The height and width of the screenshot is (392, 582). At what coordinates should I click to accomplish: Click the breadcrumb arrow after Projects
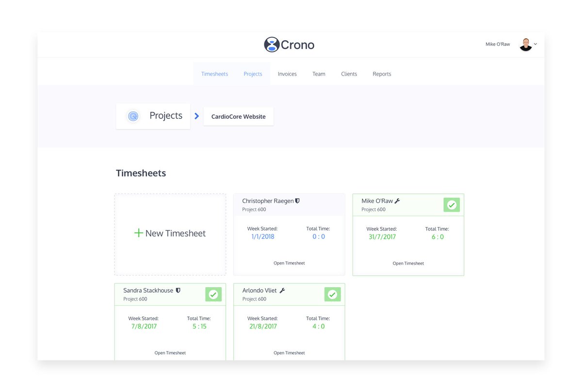coord(196,116)
